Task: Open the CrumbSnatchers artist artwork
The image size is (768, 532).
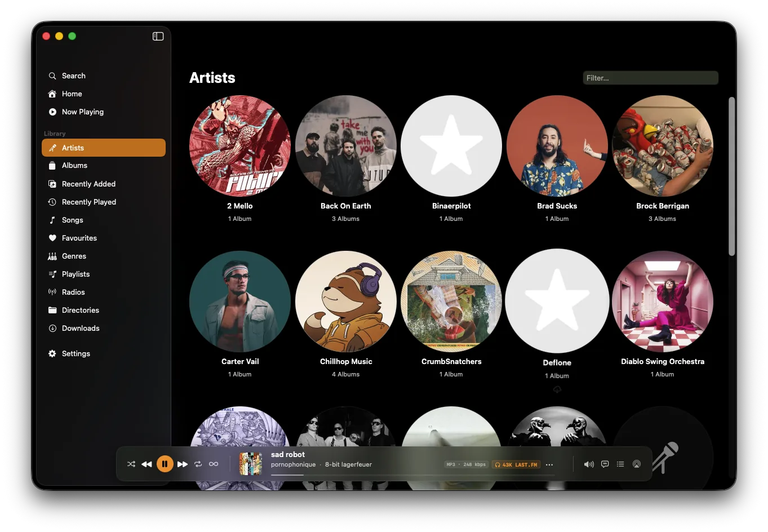Action: (x=451, y=302)
